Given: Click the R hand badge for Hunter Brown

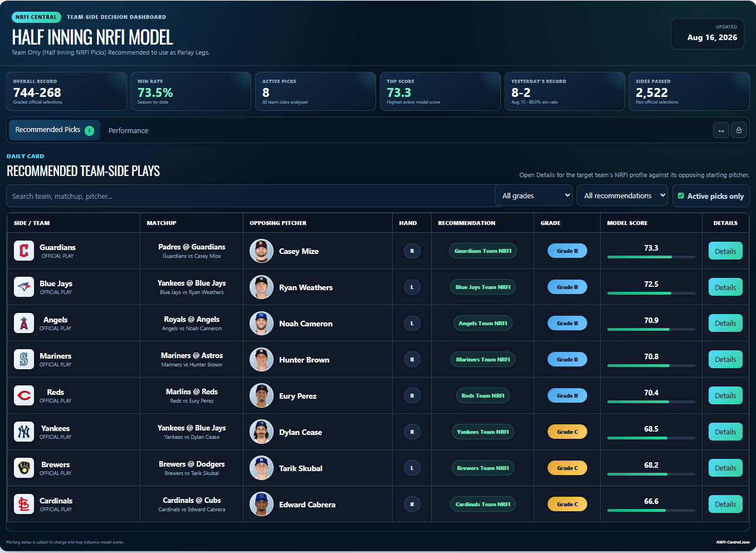Looking at the screenshot, I should 412,360.
